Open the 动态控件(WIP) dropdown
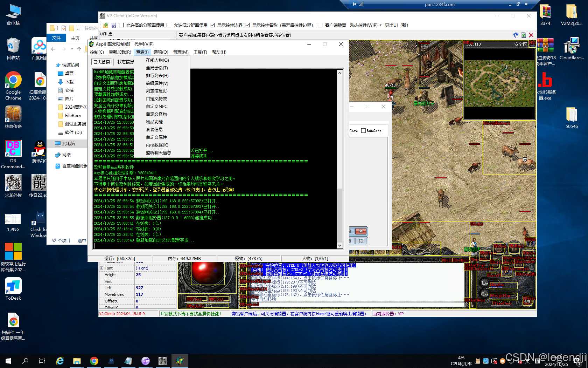The image size is (588, 368). (x=365, y=25)
